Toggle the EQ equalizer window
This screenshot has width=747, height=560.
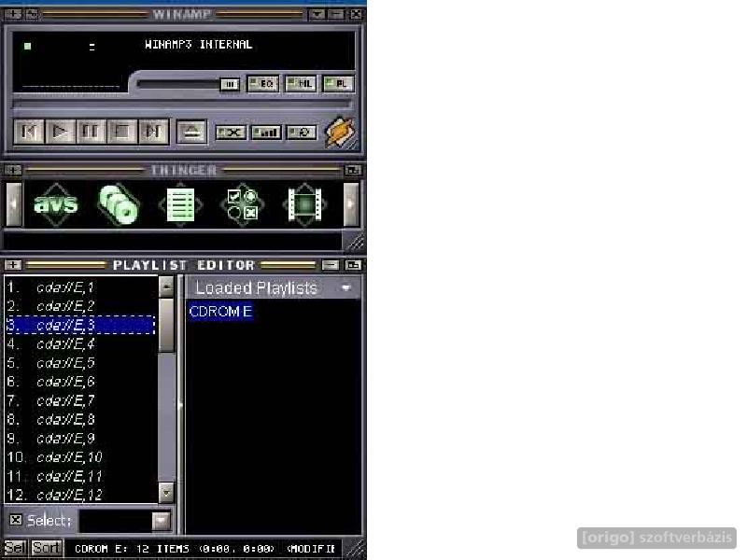[x=263, y=84]
